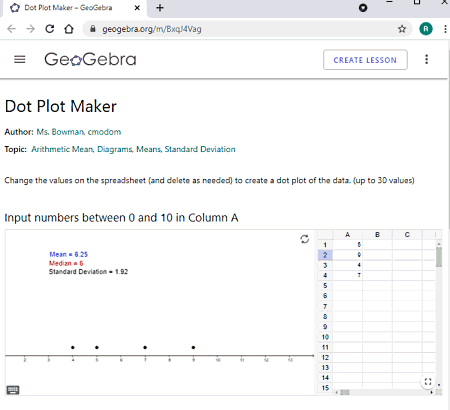Click cell A4 containing 7
Viewport: 450px width, 410px height.
click(347, 275)
